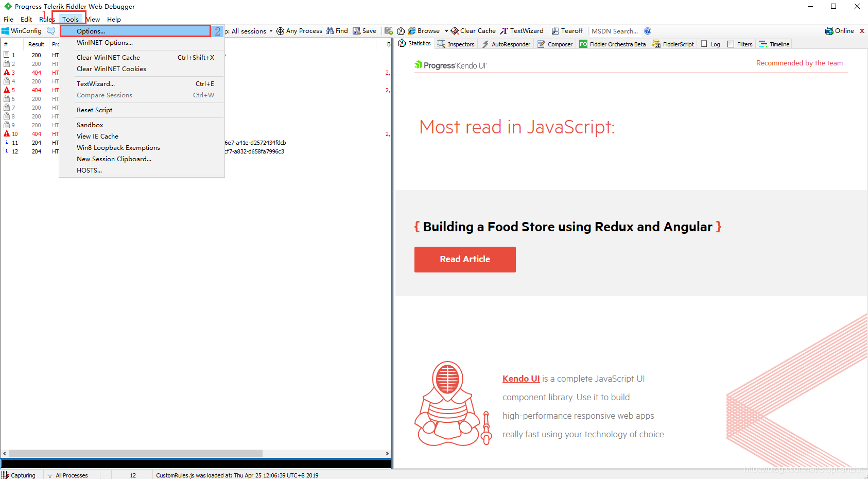
Task: Choose New Session Clipboard... entry
Action: click(x=142, y=159)
